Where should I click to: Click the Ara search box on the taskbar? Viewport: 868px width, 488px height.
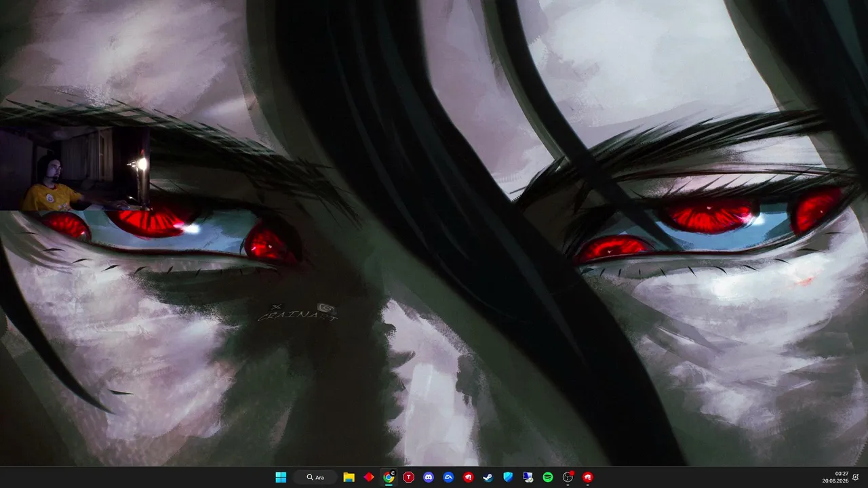coord(315,477)
